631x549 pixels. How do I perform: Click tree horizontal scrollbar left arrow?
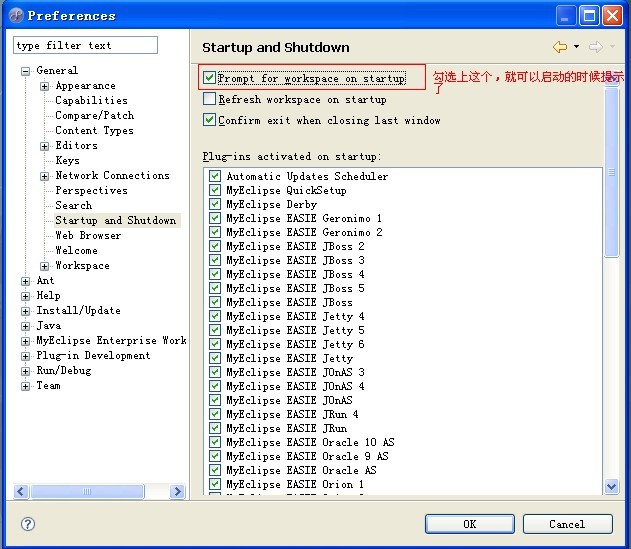pos(21,491)
